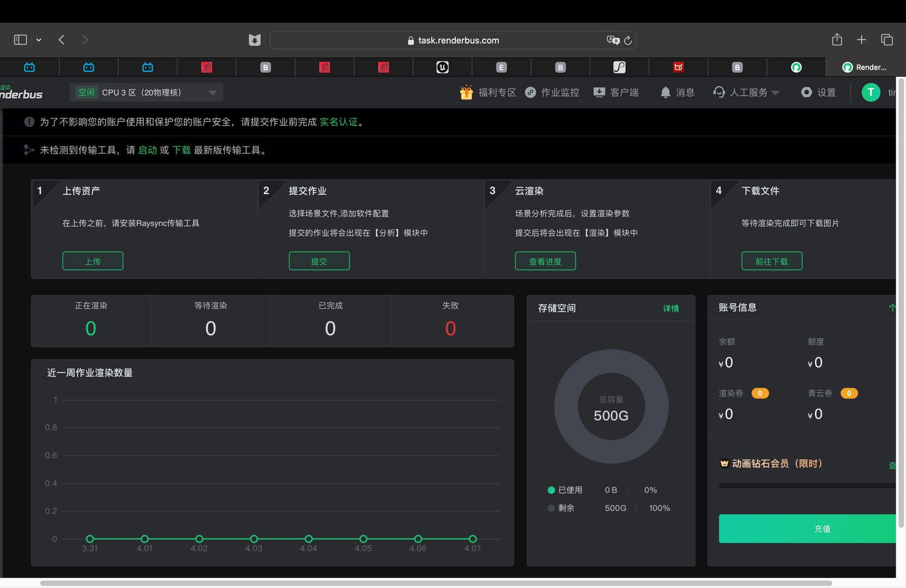The image size is (906, 588).
Task: Open the 客户端 client download icon
Action: point(599,93)
